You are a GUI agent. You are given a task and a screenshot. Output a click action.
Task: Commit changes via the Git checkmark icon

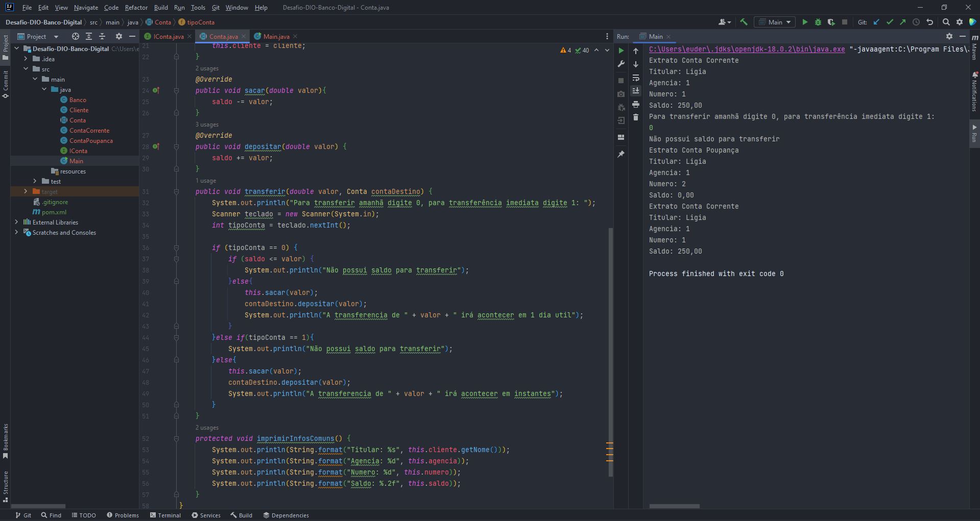890,22
